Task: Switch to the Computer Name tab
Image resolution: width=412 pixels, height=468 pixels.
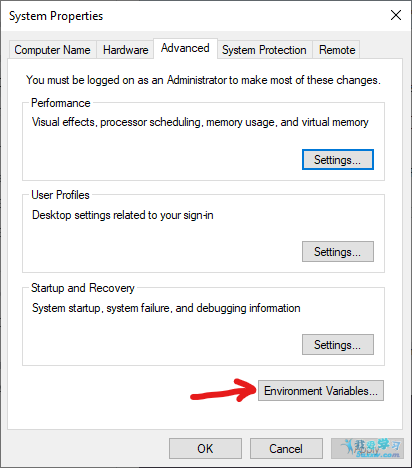Action: 52,50
